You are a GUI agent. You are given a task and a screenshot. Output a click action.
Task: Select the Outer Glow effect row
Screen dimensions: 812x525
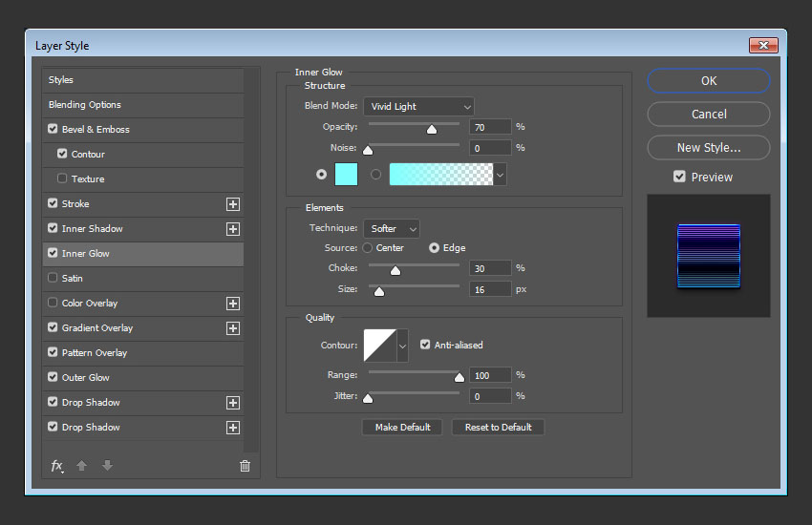(x=143, y=378)
